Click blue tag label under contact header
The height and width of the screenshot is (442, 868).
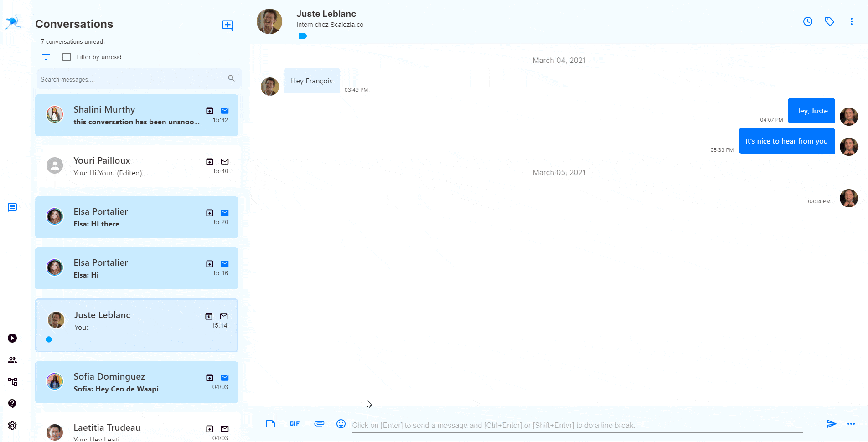click(303, 36)
